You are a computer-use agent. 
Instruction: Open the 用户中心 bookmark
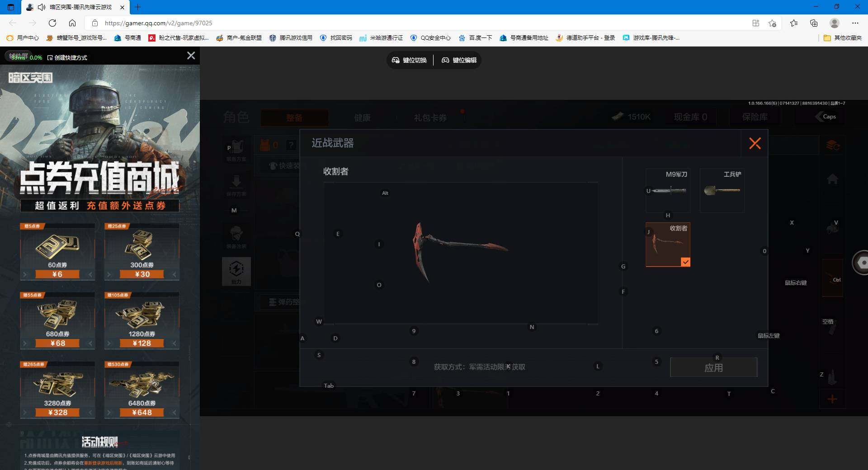point(23,38)
